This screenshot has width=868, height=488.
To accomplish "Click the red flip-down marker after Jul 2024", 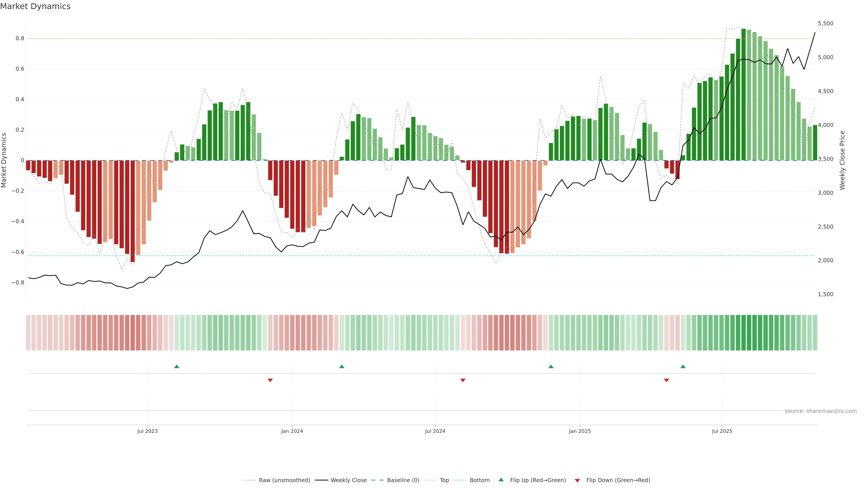I will pos(463,380).
